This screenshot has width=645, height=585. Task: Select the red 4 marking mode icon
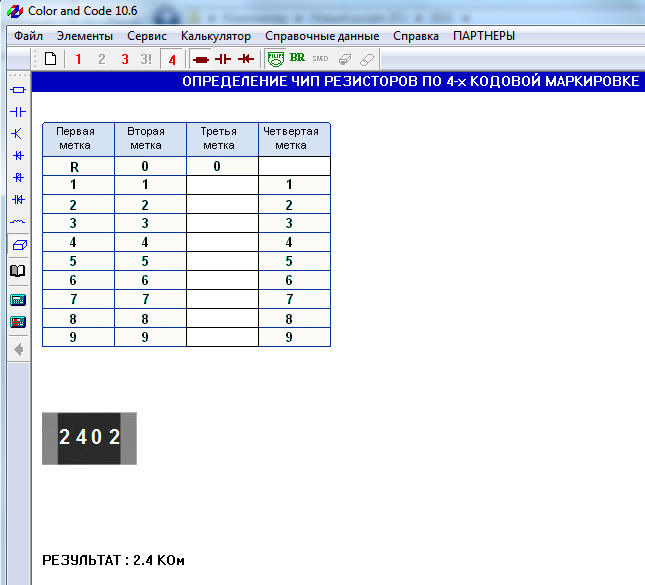172,60
